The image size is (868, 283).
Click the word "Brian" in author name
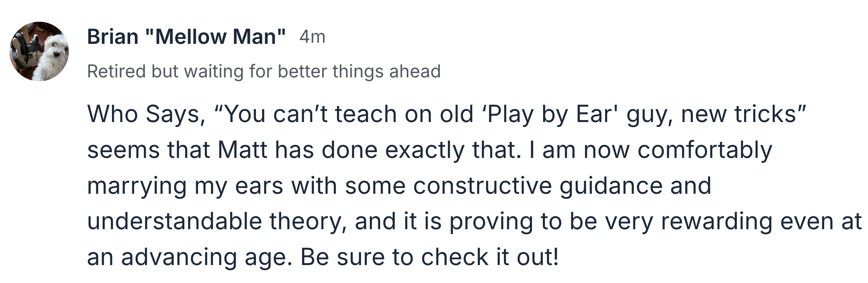(x=113, y=37)
